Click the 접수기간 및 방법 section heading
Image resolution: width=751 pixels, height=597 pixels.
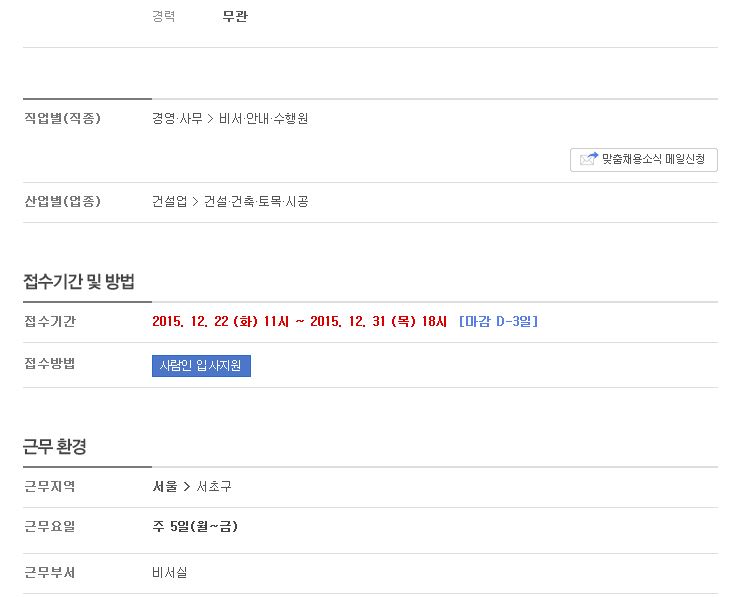pos(79,281)
